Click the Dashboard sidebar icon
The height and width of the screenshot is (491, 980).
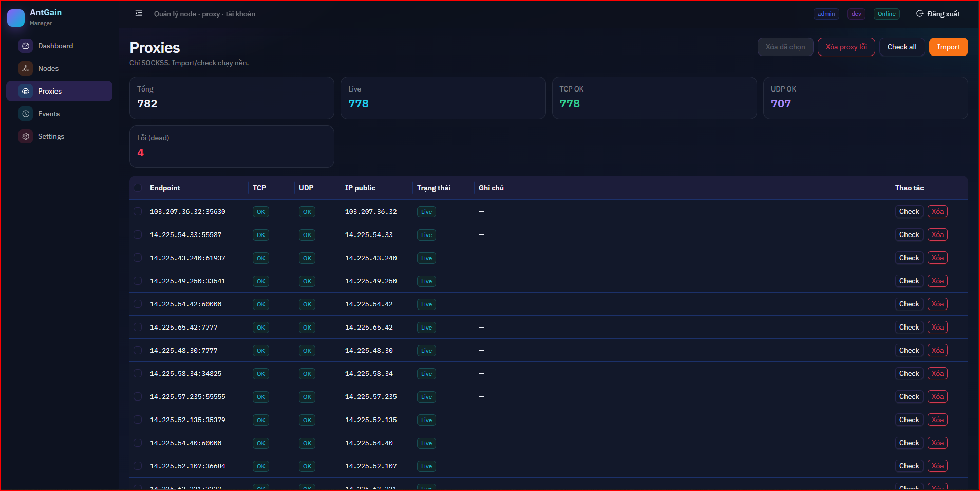(26, 46)
